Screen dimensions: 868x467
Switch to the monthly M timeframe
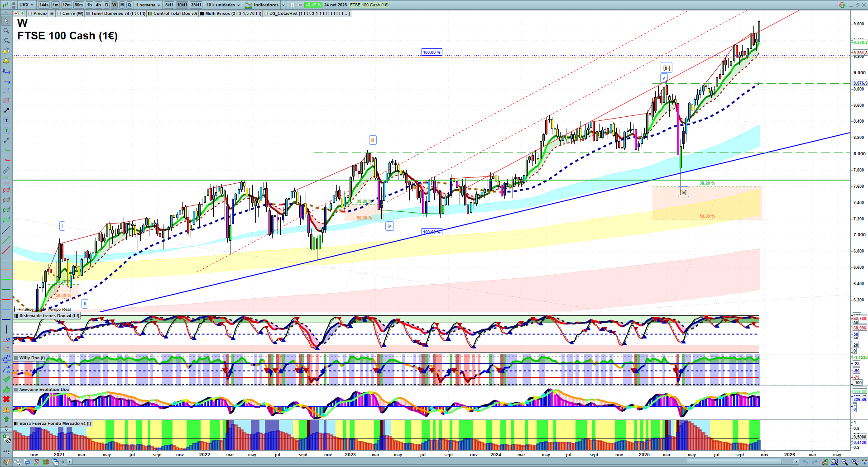(x=122, y=5)
